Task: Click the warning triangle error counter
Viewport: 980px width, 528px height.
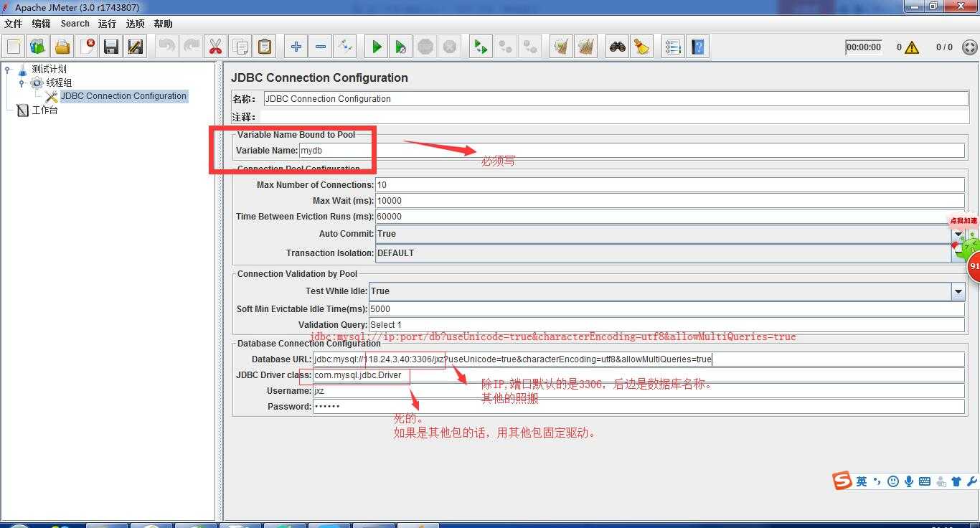Action: (912, 47)
